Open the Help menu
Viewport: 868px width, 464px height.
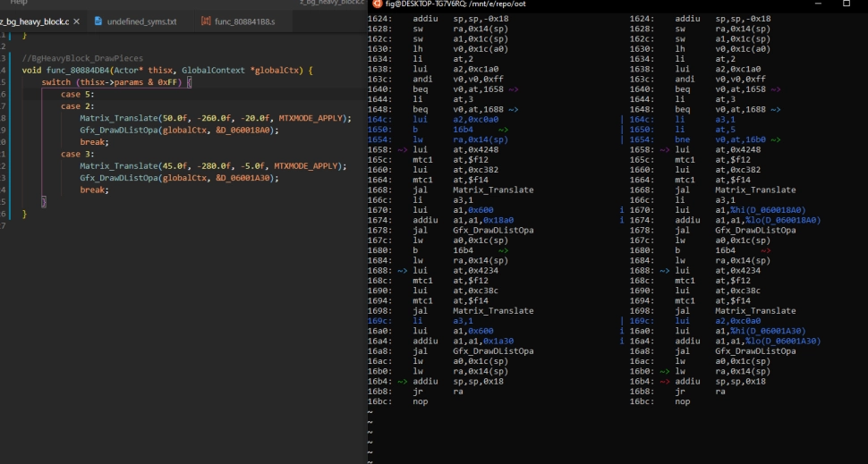click(19, 2)
